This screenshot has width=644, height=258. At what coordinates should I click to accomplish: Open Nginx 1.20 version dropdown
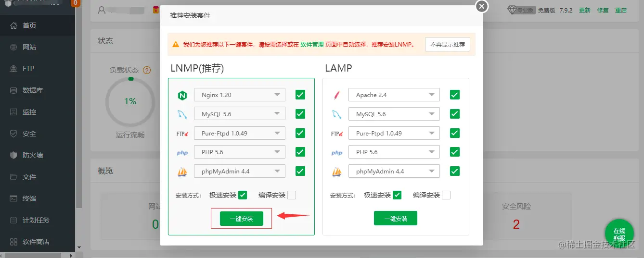240,95
